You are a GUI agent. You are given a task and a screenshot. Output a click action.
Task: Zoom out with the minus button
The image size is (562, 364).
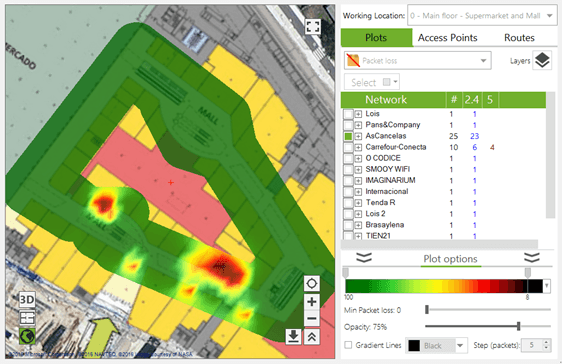tap(311, 318)
